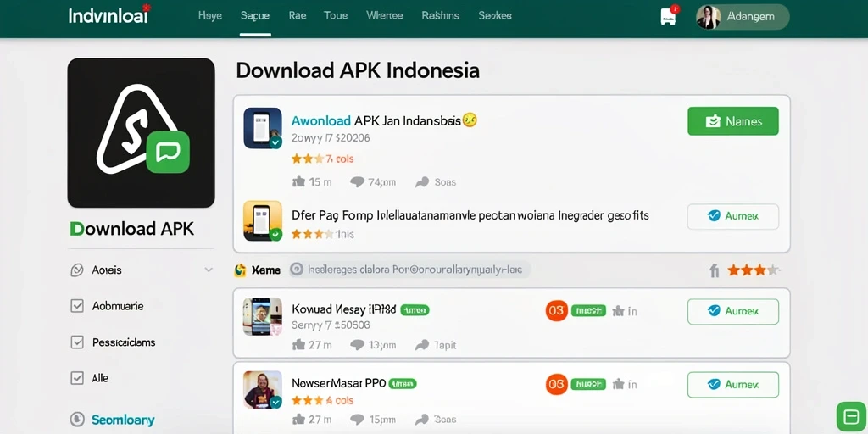Click the Indvinloai site logo
Viewport: 868px width, 434px height.
109,14
